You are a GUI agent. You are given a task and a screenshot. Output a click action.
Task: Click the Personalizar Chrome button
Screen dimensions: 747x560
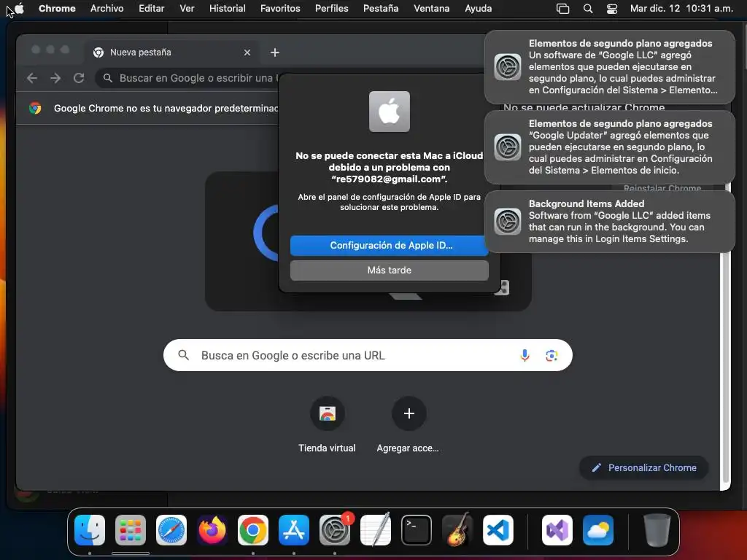point(644,467)
